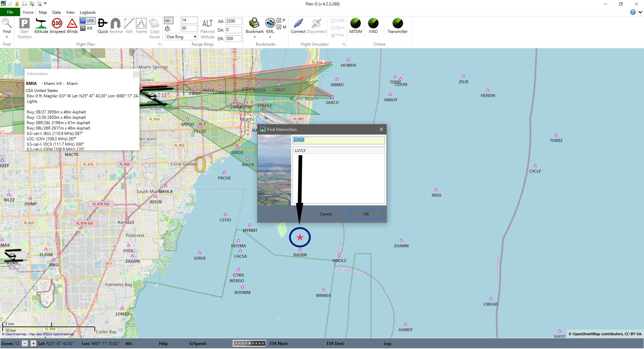Open the Winds warning-triangle tool
This screenshot has width=644, height=349.
[x=72, y=23]
